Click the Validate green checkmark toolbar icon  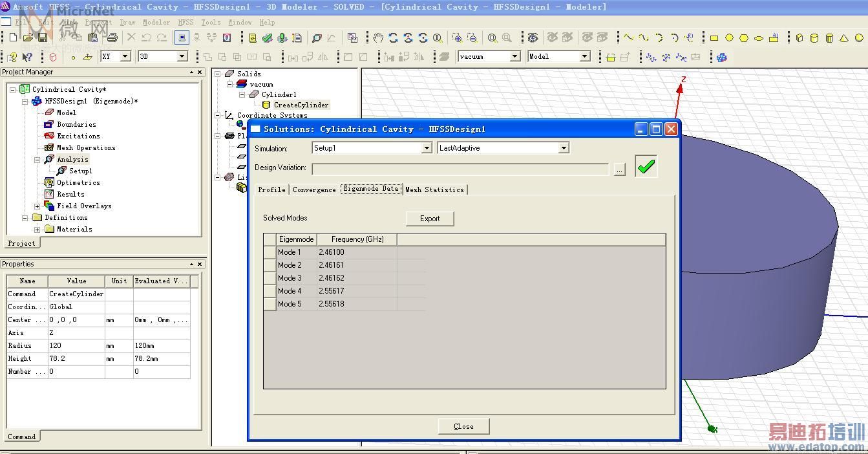(x=268, y=38)
